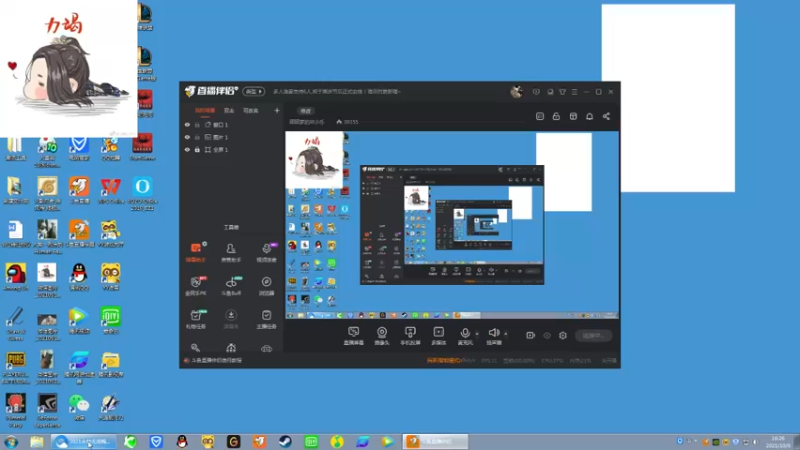This screenshot has height=450, width=800.
Task: Expand the speaker options arrow
Action: [x=506, y=334]
